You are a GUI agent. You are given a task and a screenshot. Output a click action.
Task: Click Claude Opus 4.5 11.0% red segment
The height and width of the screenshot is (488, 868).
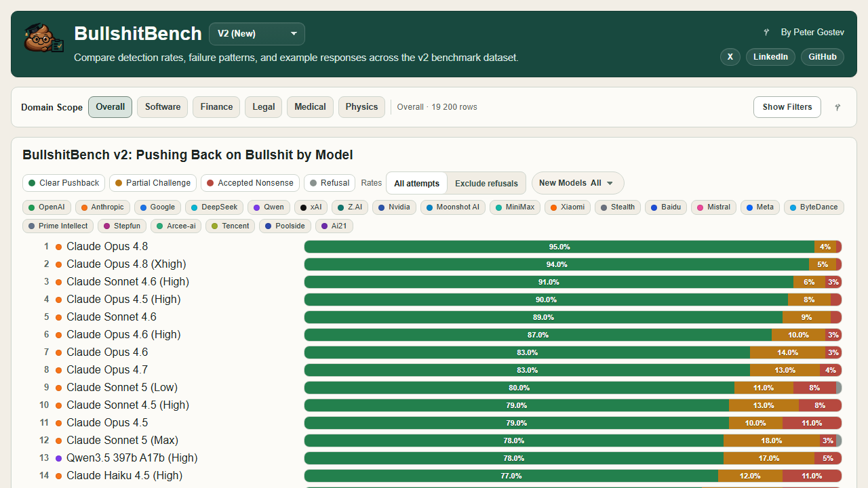click(812, 423)
